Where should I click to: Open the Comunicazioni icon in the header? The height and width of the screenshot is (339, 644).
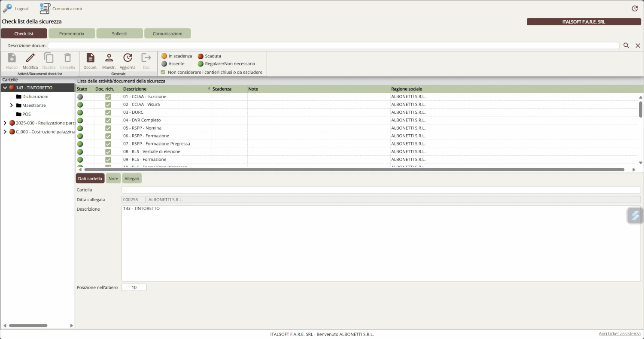[x=45, y=9]
